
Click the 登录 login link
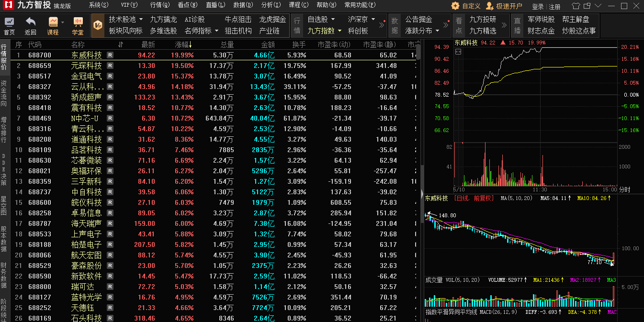[x=538, y=7]
